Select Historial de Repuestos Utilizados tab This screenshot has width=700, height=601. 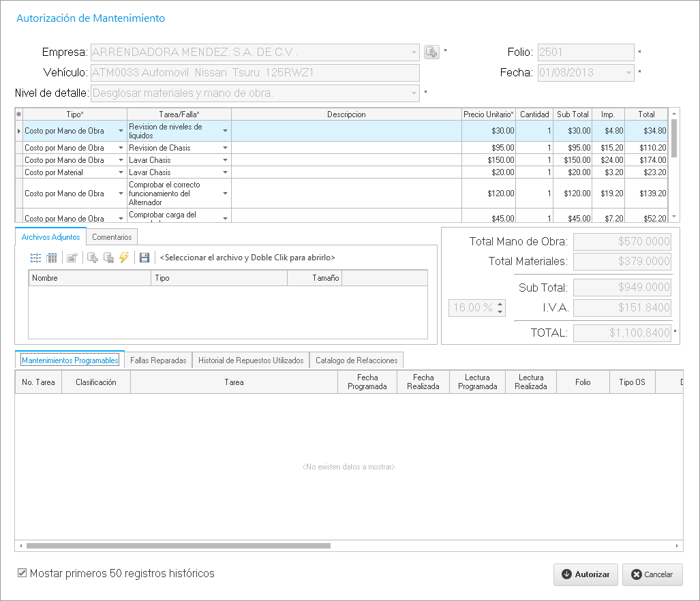(251, 360)
